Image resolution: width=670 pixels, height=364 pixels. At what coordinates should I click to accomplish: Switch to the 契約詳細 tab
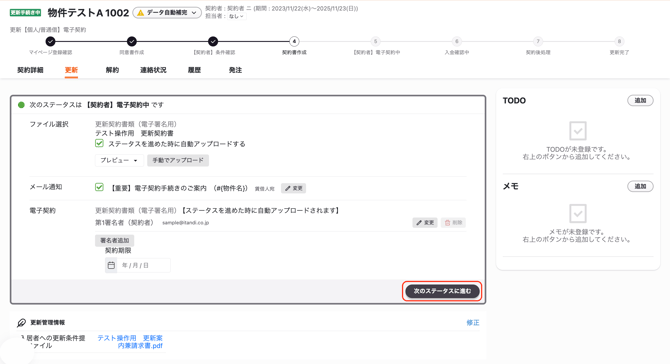pos(30,70)
